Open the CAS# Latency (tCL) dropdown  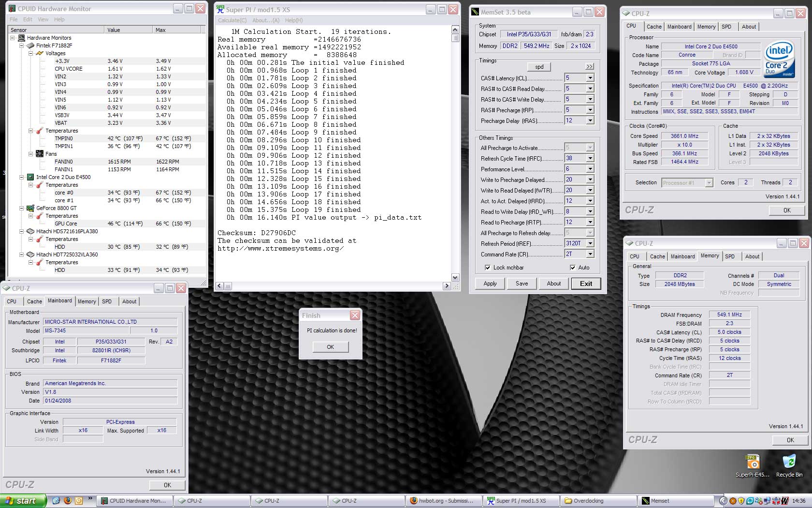point(590,78)
